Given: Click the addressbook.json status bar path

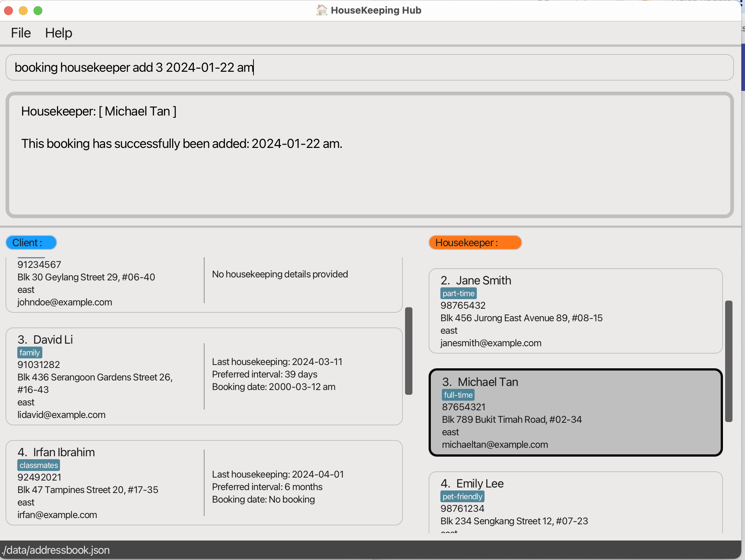Looking at the screenshot, I should (x=56, y=550).
